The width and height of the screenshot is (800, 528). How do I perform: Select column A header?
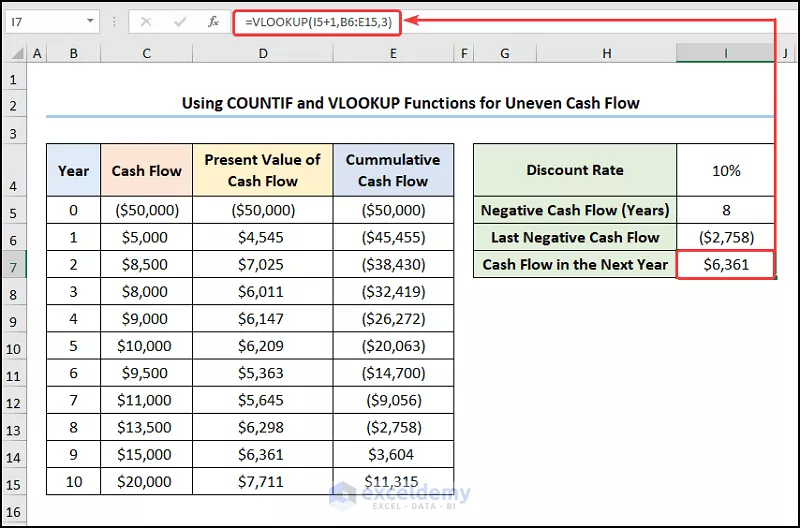click(37, 53)
